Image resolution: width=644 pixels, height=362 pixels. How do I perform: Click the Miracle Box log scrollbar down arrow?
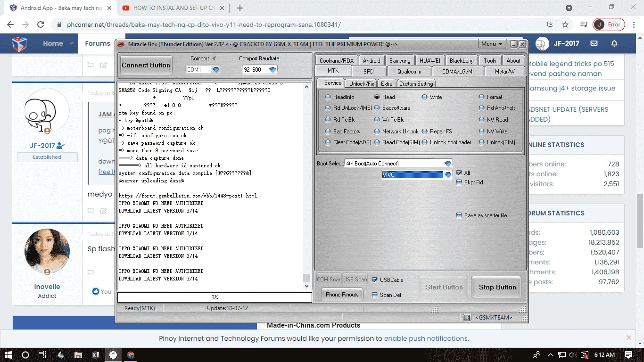[x=307, y=286]
